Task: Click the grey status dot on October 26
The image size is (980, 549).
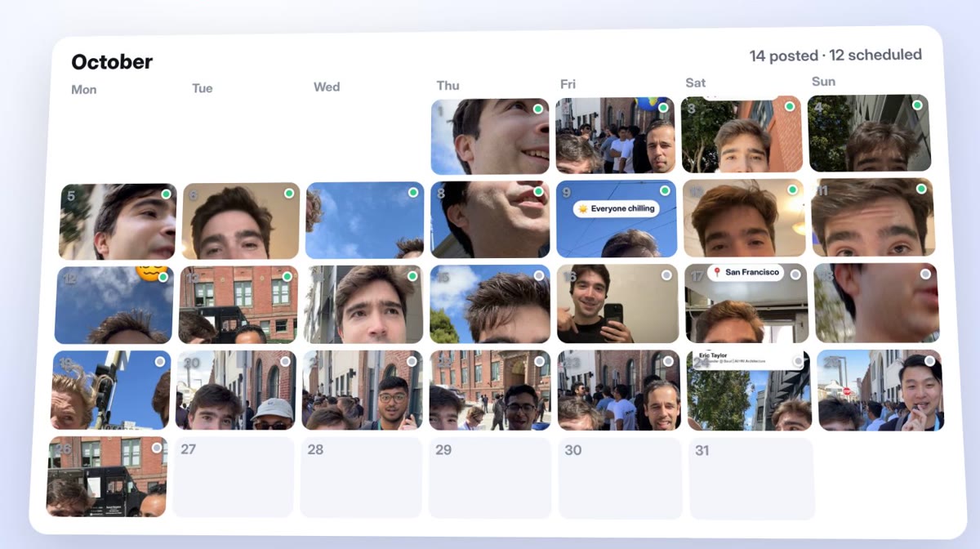Action: [x=157, y=448]
